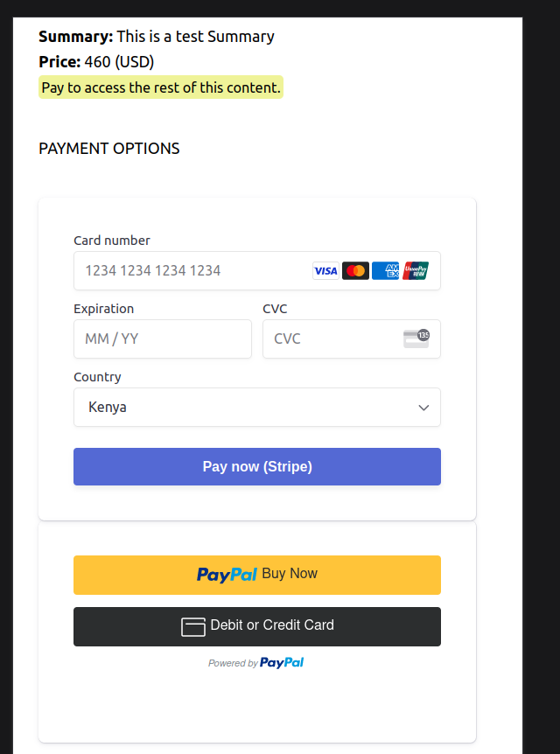
Task: Click the PAYMENT OPTIONS heading
Action: click(x=109, y=149)
